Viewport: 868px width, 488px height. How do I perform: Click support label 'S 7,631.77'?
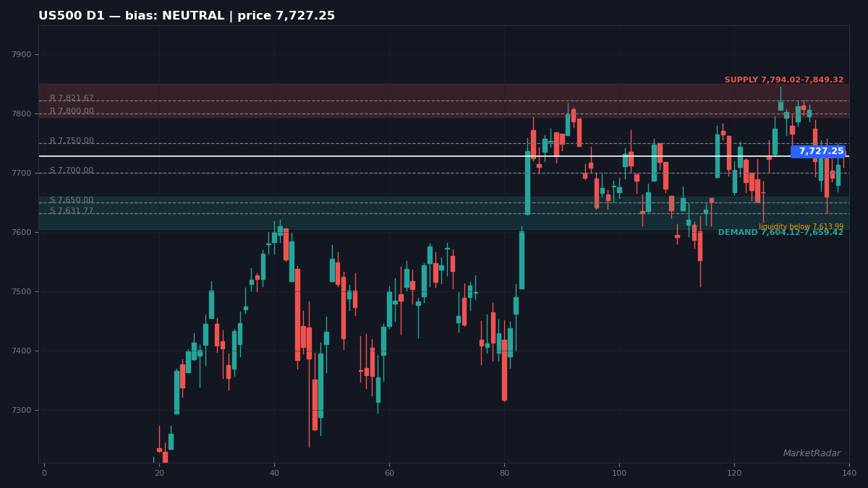72,211
